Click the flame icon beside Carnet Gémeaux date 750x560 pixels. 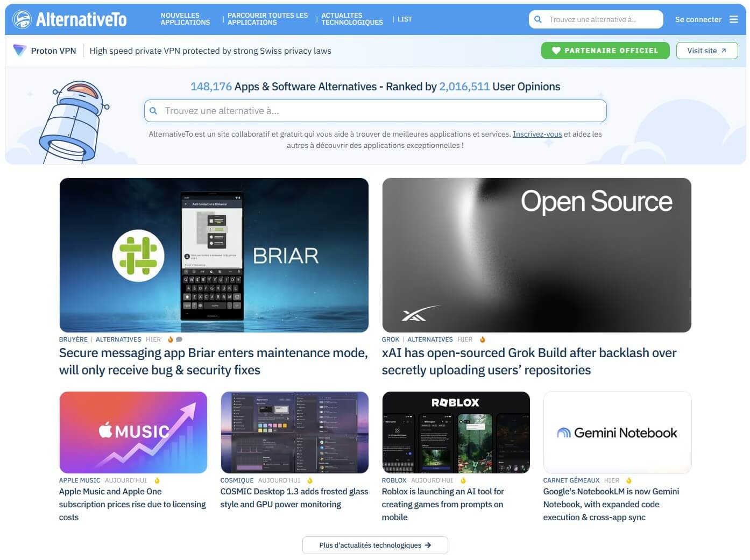click(x=629, y=480)
